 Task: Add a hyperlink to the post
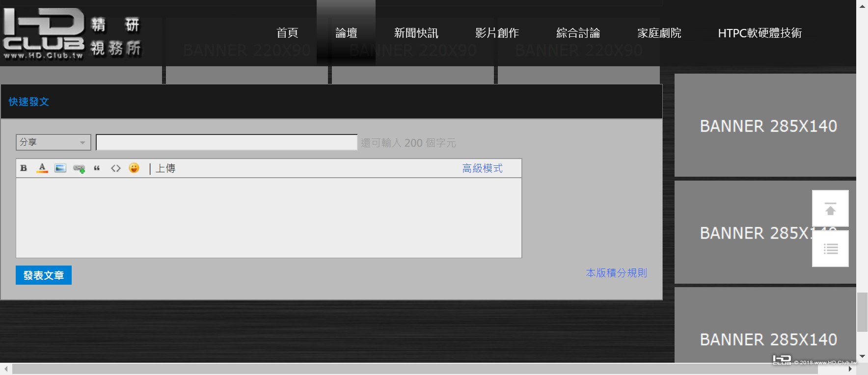pyautogui.click(x=79, y=168)
